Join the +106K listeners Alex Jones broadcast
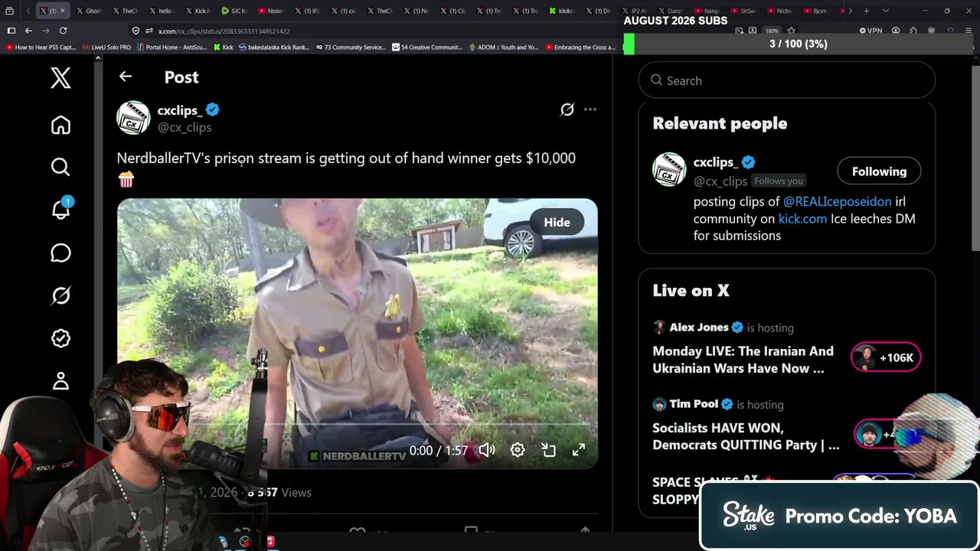This screenshot has height=551, width=980. tap(886, 357)
